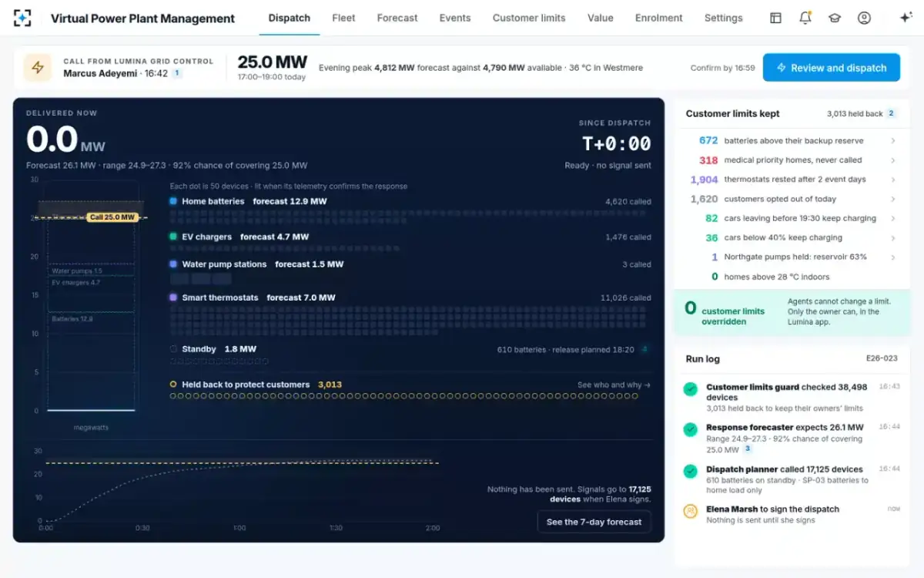
Task: Click the Confirm by 16:59 text
Action: coord(722,68)
